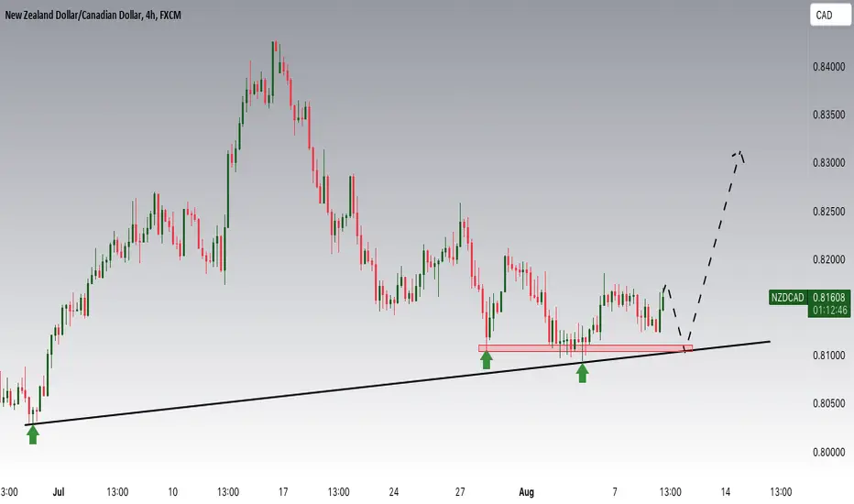Image resolution: width=854 pixels, height=504 pixels.
Task: Click the 0.84000 price axis label
Action: [829, 67]
